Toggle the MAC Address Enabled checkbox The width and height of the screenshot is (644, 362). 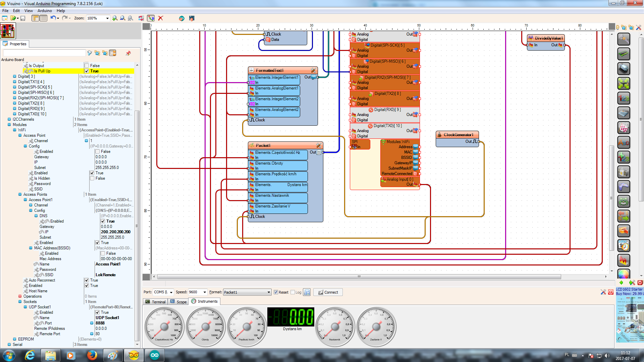(x=103, y=253)
